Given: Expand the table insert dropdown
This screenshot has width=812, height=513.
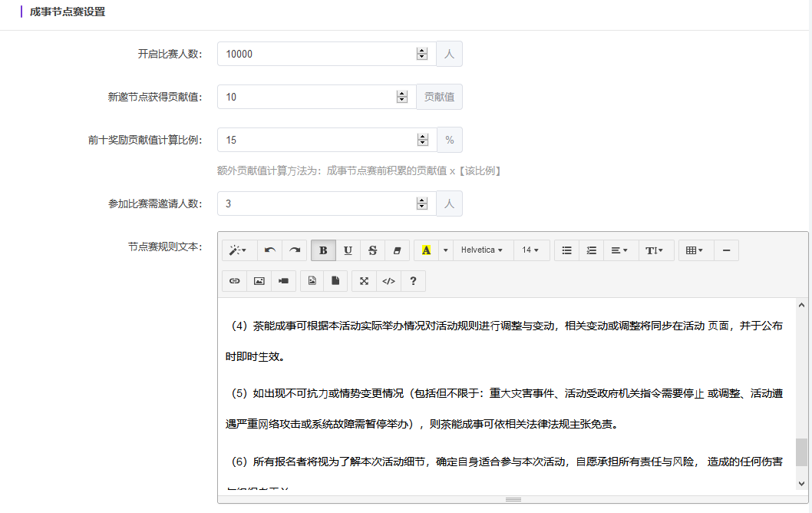Looking at the screenshot, I should [x=695, y=250].
